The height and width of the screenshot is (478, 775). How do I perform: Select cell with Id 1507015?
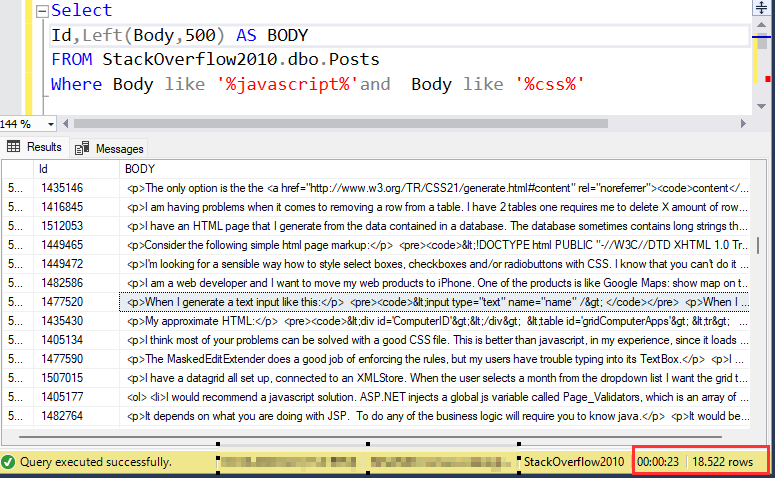point(77,378)
